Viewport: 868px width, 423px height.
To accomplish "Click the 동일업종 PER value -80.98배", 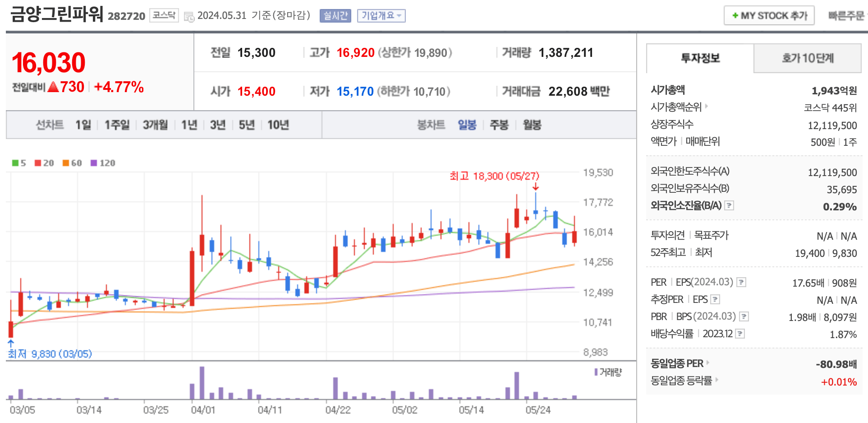I will (836, 364).
